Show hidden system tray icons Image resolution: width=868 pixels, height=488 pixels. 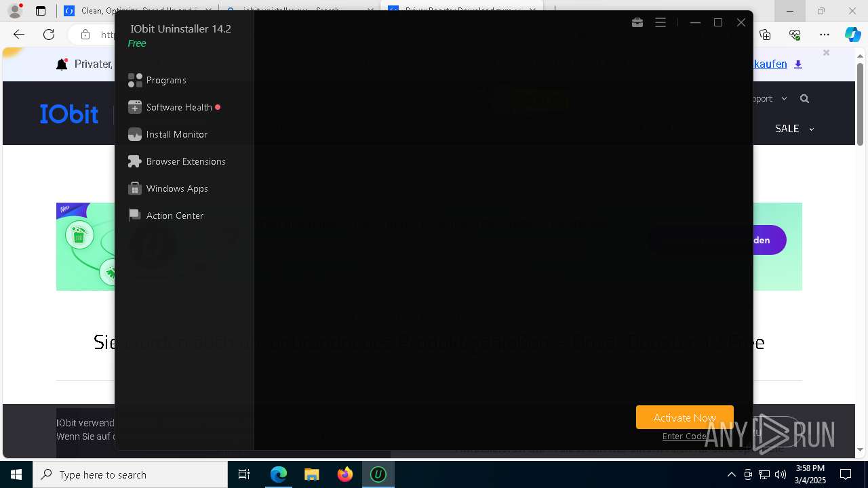pyautogui.click(x=731, y=474)
